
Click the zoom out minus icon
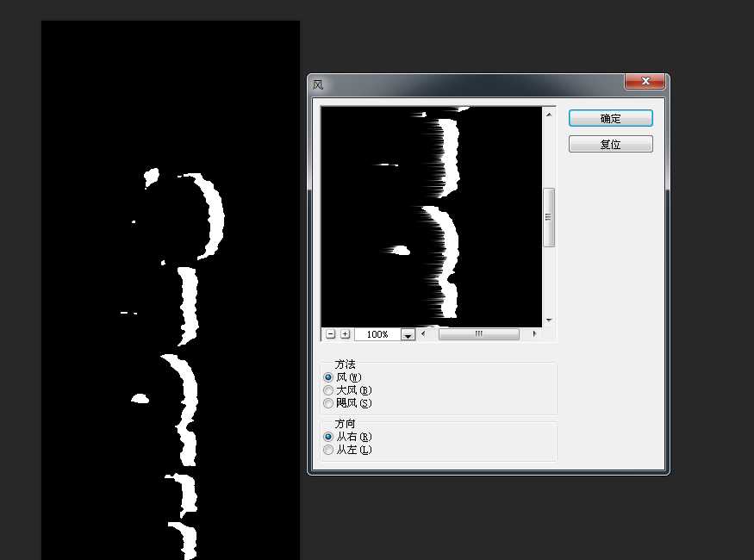[x=330, y=334]
